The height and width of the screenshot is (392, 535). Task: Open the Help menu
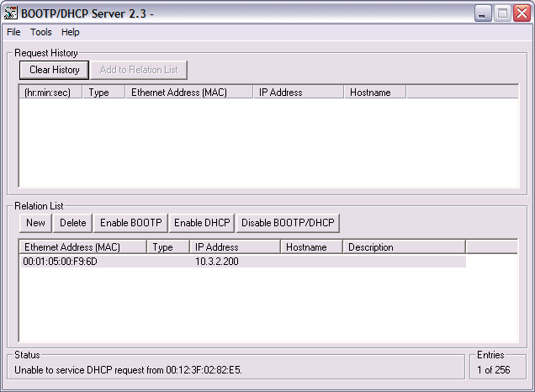coord(71,32)
